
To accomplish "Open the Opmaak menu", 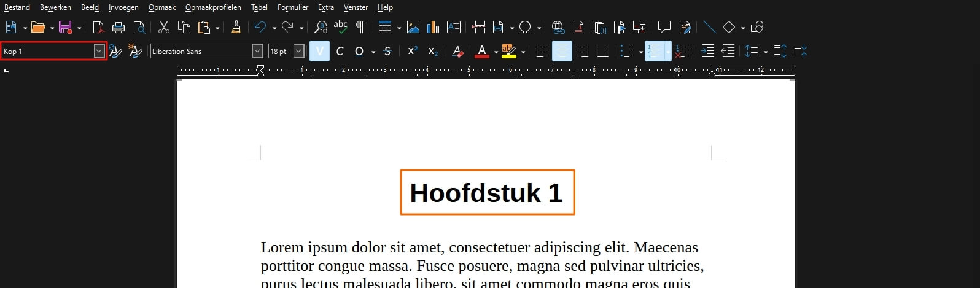I will coord(161,7).
